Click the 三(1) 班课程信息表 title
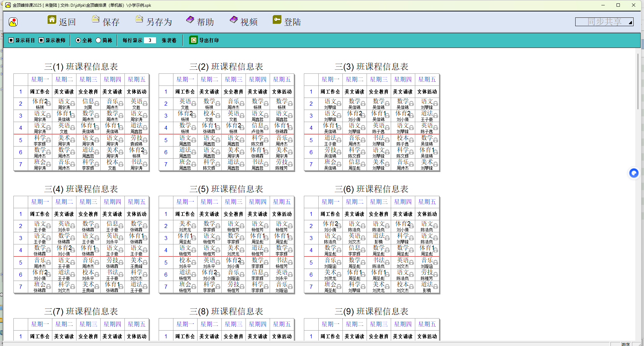This screenshot has width=644, height=346. click(81, 67)
